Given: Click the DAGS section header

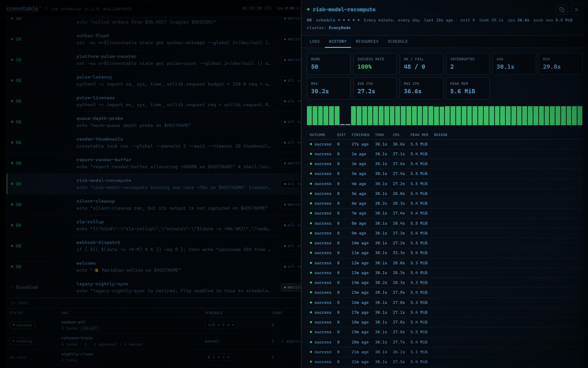Looking at the screenshot, I should coord(23,303).
